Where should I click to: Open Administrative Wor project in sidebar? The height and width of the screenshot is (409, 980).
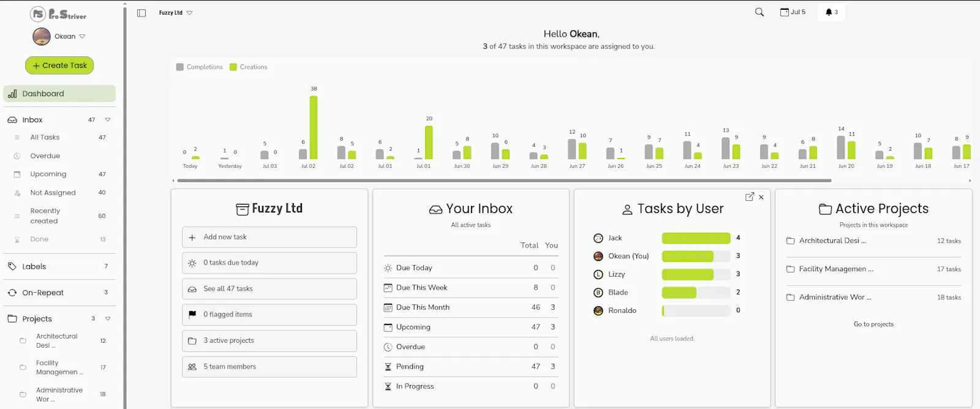(59, 395)
